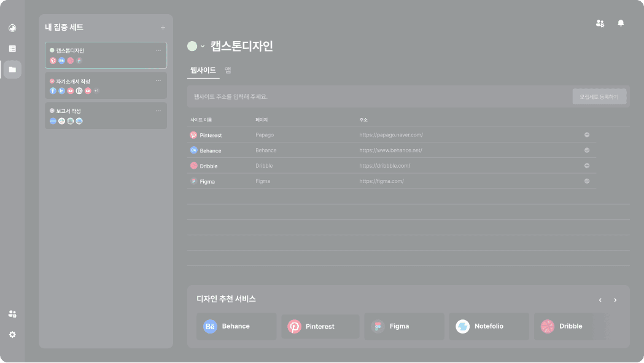Image resolution: width=644 pixels, height=363 pixels.
Task: Open more options for 보고서 작성 set
Action: [158, 111]
